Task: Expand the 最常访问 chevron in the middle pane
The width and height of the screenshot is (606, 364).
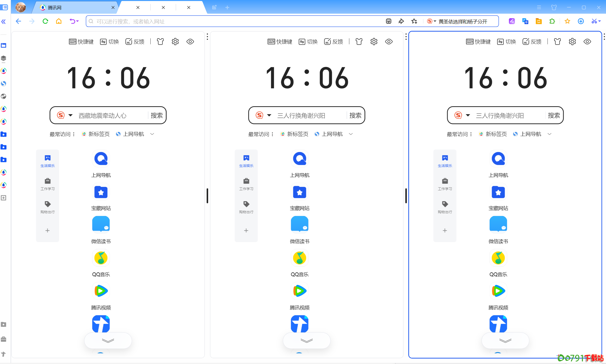Action: pyautogui.click(x=351, y=134)
